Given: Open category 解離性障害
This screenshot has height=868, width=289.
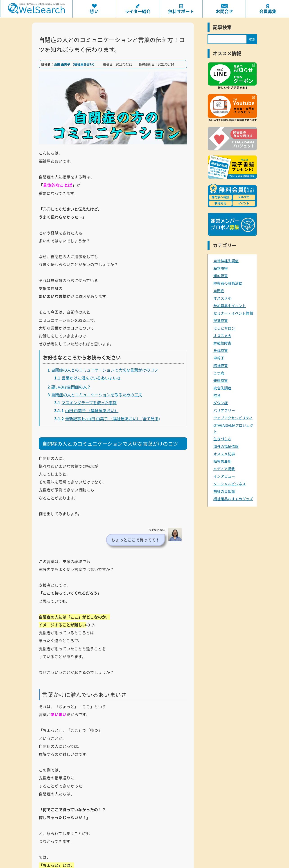Looking at the screenshot, I should pyautogui.click(x=222, y=343).
